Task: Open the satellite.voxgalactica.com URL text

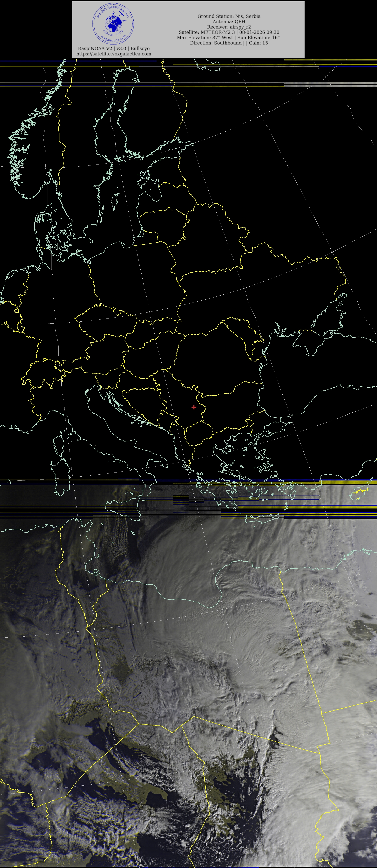Action: (114, 54)
